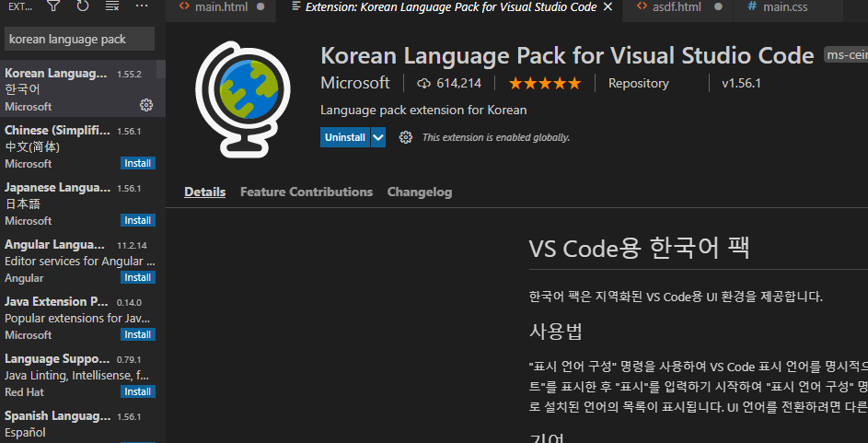
Task: Install Japanese Language Pack
Action: (x=138, y=220)
